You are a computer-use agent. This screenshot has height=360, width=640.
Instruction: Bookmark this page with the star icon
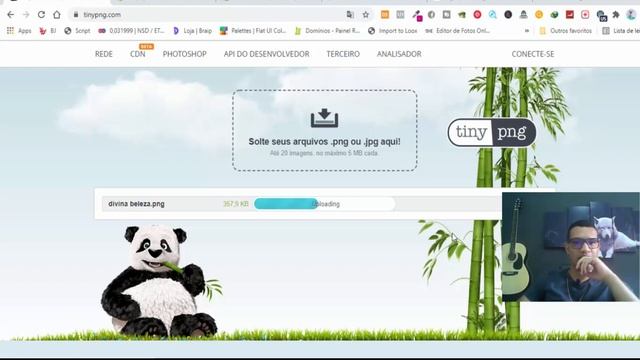366,15
